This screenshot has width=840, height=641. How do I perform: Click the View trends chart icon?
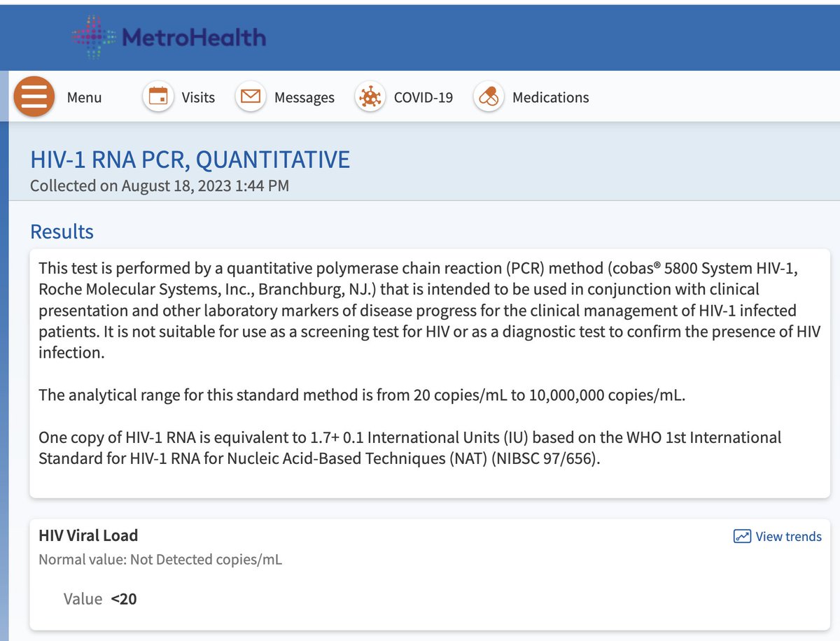(741, 537)
